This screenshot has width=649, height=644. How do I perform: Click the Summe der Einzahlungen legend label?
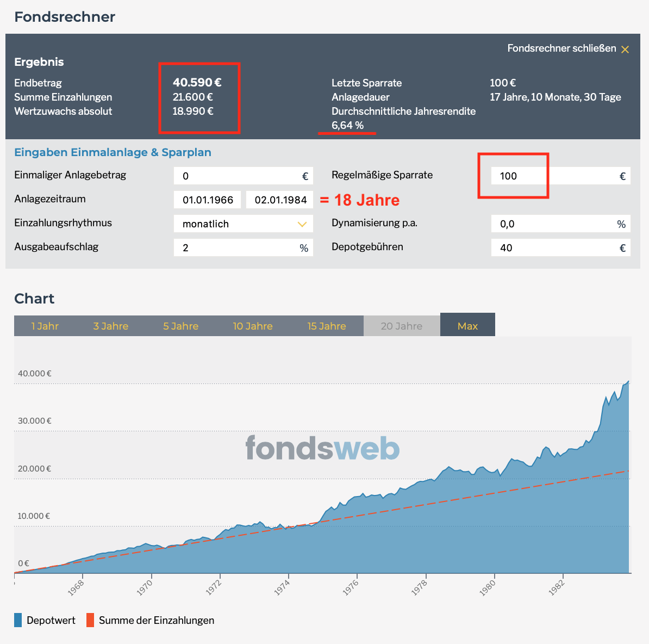pos(157,621)
